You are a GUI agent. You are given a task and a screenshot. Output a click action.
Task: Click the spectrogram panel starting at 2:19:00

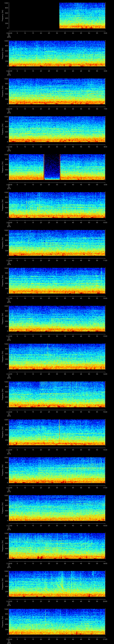pyautogui.click(x=57, y=584)
